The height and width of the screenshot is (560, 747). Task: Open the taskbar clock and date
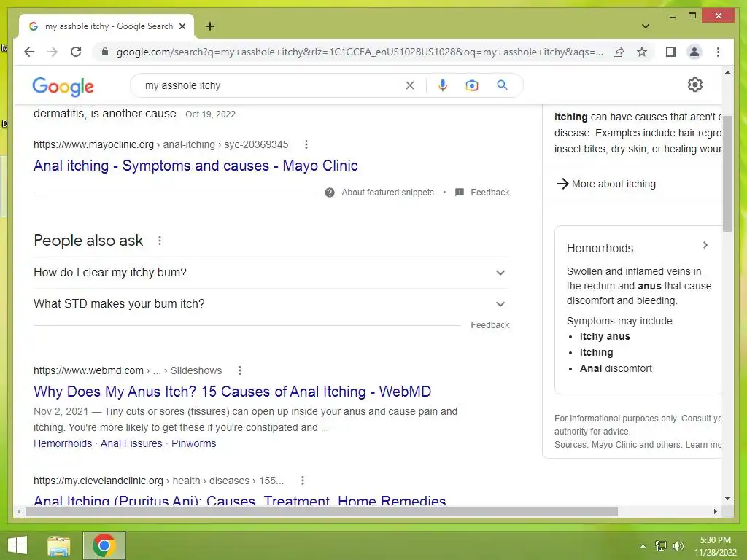click(x=715, y=546)
